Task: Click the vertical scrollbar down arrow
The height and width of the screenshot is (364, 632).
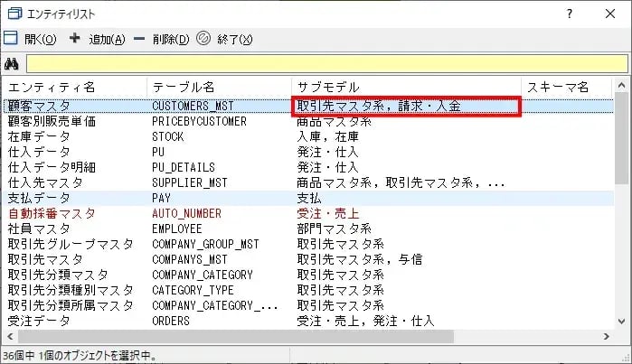Action: click(622, 322)
